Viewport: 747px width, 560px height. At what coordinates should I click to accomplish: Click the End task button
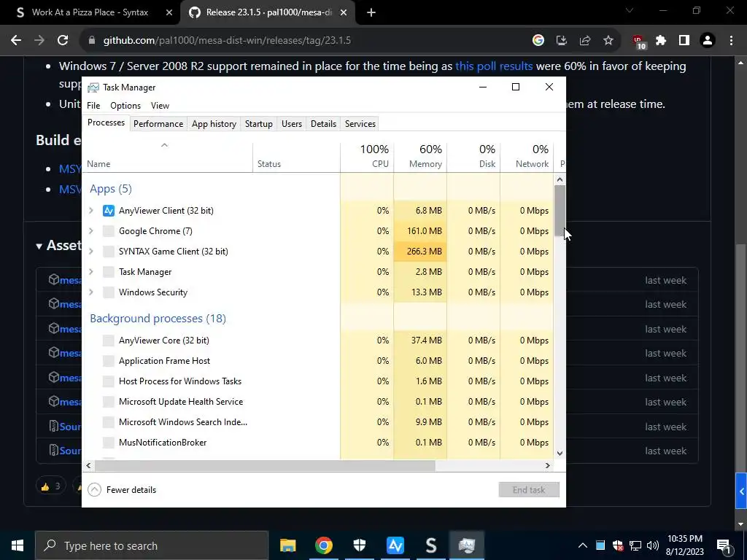pyautogui.click(x=529, y=489)
